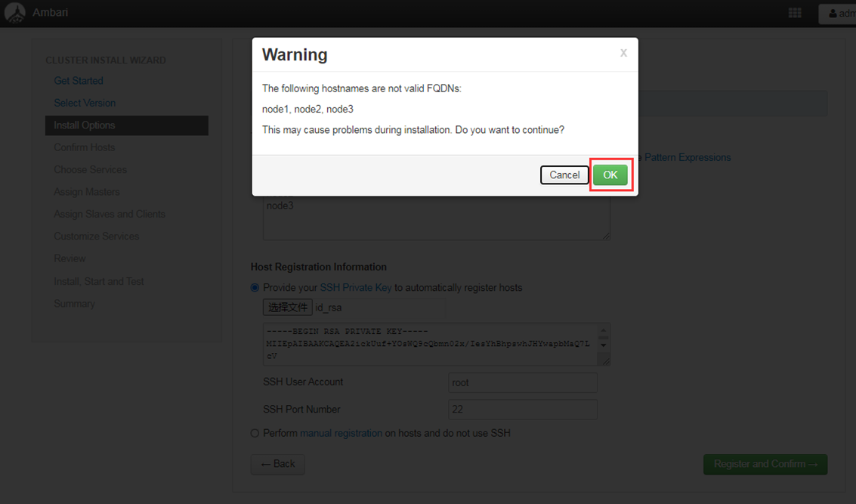Image resolution: width=856 pixels, height=504 pixels.
Task: Cancel the FQDN warning dialog
Action: 564,175
